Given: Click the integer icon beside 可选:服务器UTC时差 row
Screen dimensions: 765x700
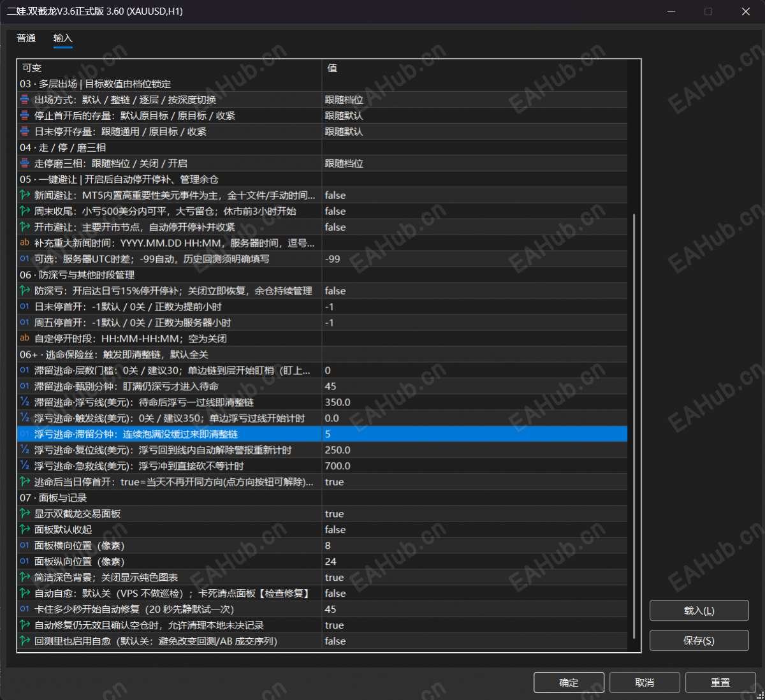Looking at the screenshot, I should [25, 259].
